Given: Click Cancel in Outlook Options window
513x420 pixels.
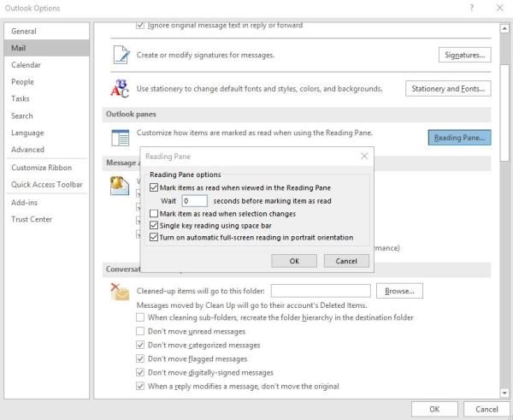Looking at the screenshot, I should point(486,409).
